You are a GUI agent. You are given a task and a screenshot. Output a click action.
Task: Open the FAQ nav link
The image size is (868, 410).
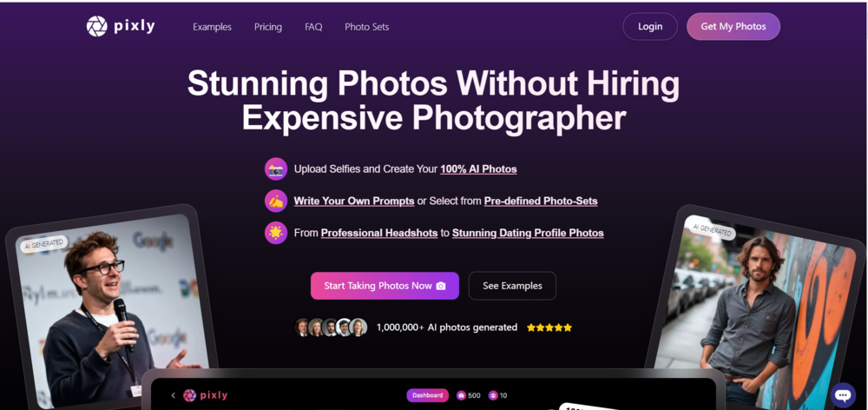pos(313,27)
